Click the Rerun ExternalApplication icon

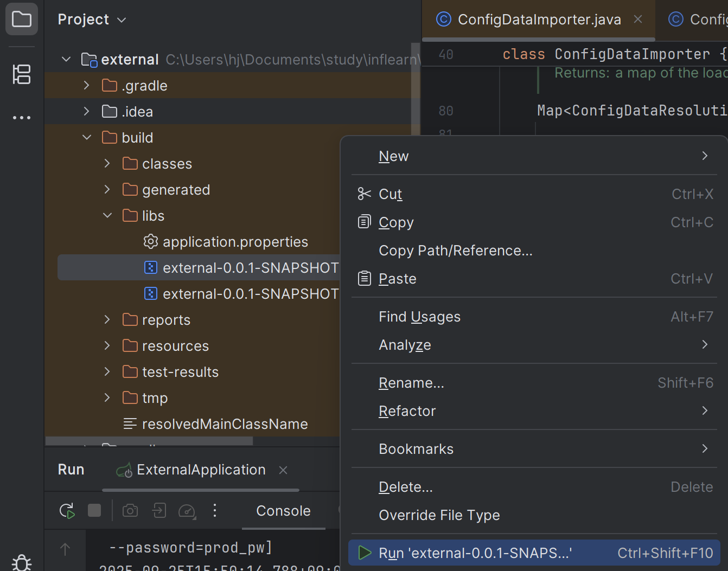[x=67, y=510]
